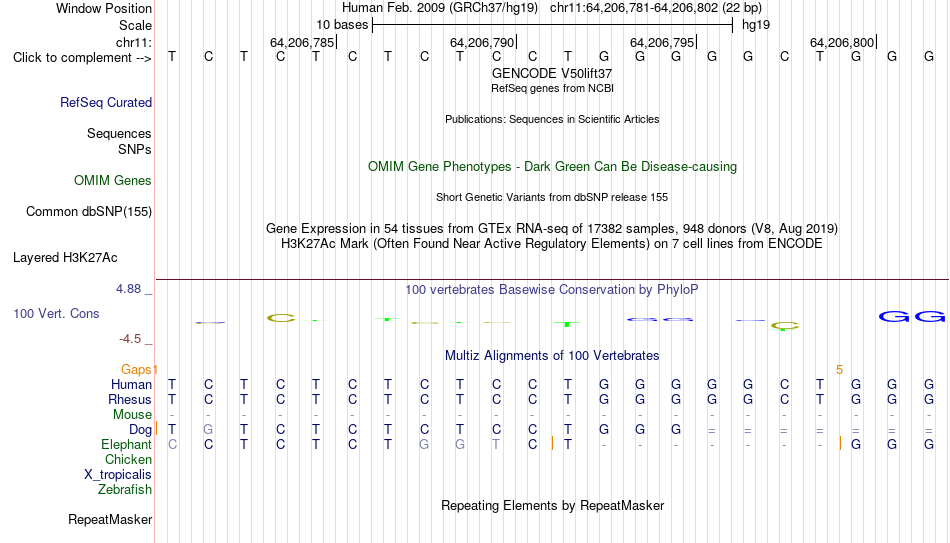Image resolution: width=950 pixels, height=543 pixels.
Task: Click 'Multiz Alignments of 100 Vertebrates' title
Action: tap(552, 356)
